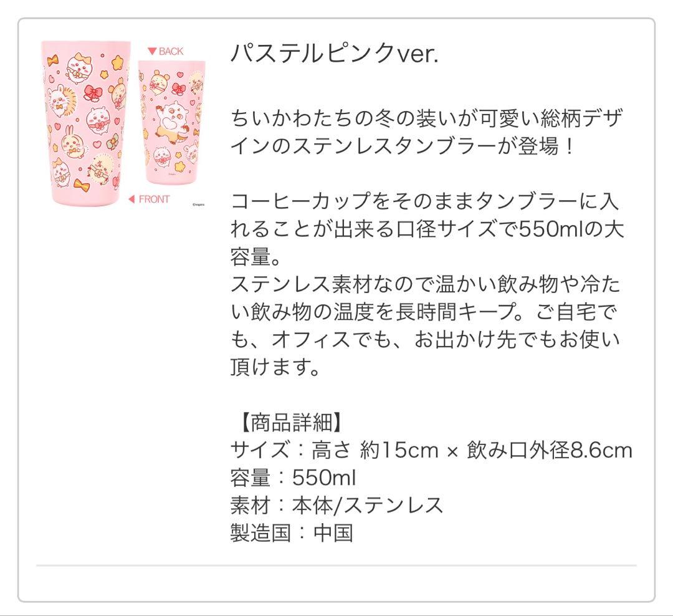
Task: Open the pink tumbler product image
Action: pos(123,123)
